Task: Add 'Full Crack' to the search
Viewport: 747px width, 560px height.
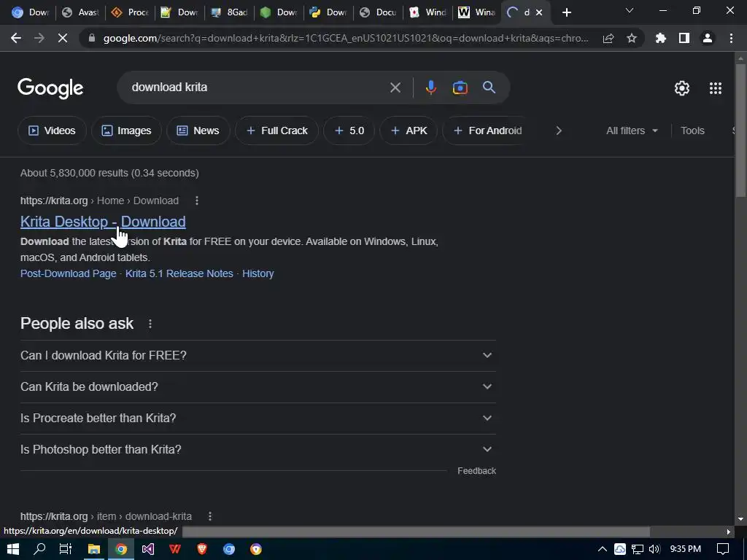Action: pyautogui.click(x=276, y=131)
